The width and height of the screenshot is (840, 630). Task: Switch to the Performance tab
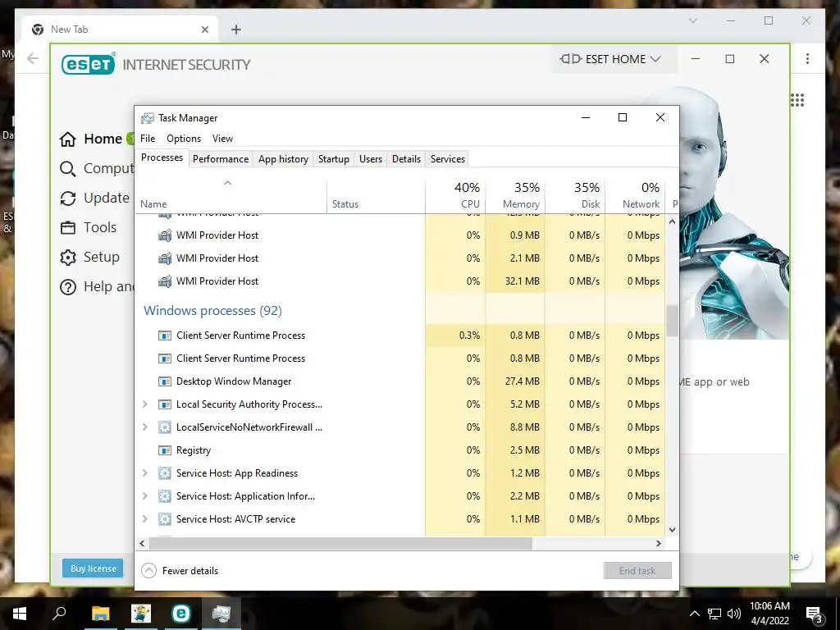(x=221, y=159)
